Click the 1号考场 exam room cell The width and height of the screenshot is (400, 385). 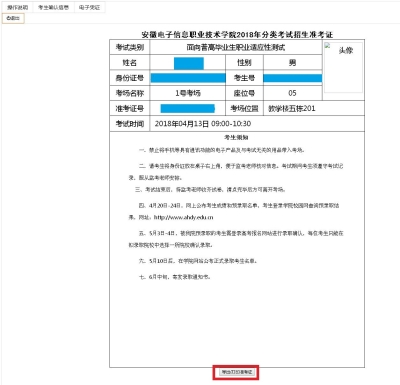(188, 93)
